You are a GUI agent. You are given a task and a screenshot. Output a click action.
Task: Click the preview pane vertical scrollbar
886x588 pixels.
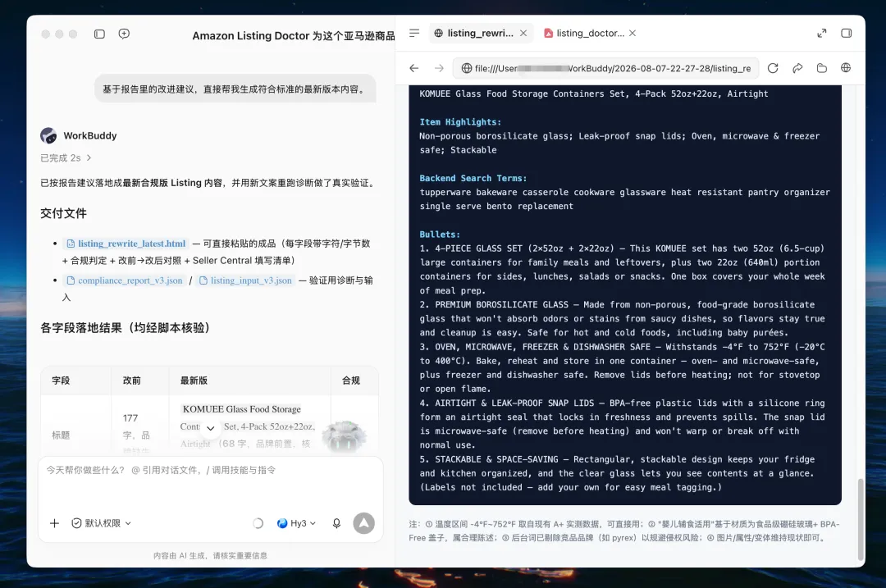(x=861, y=518)
